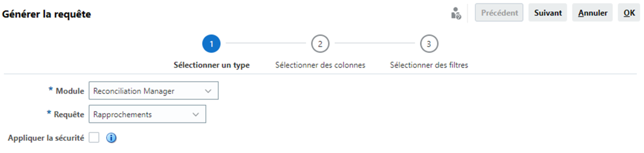Click step 2 circle in the wizard
This screenshot has width=644, height=153.
tap(320, 44)
